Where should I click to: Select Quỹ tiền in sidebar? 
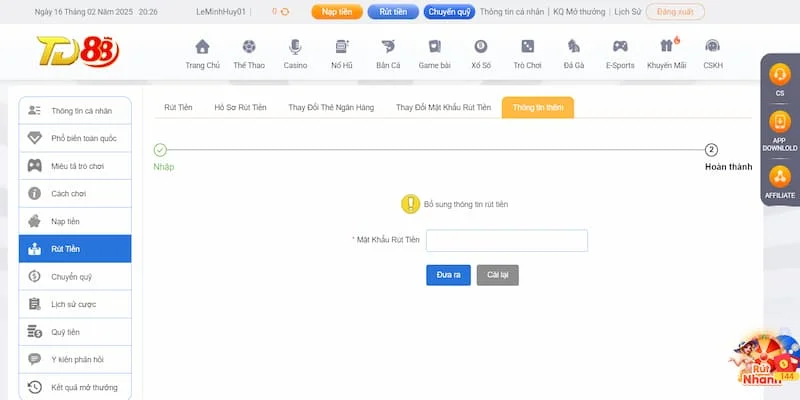(75, 332)
